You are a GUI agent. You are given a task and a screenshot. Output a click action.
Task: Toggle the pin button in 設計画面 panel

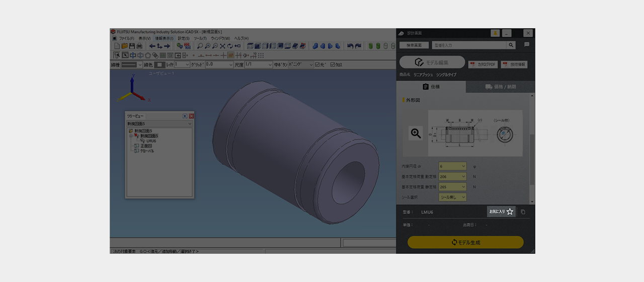point(495,33)
